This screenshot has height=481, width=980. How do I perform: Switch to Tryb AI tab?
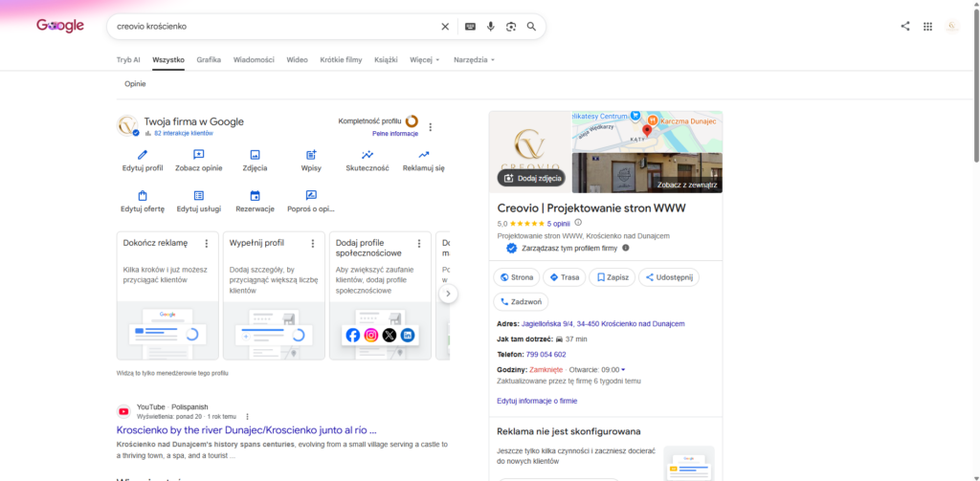tap(128, 60)
